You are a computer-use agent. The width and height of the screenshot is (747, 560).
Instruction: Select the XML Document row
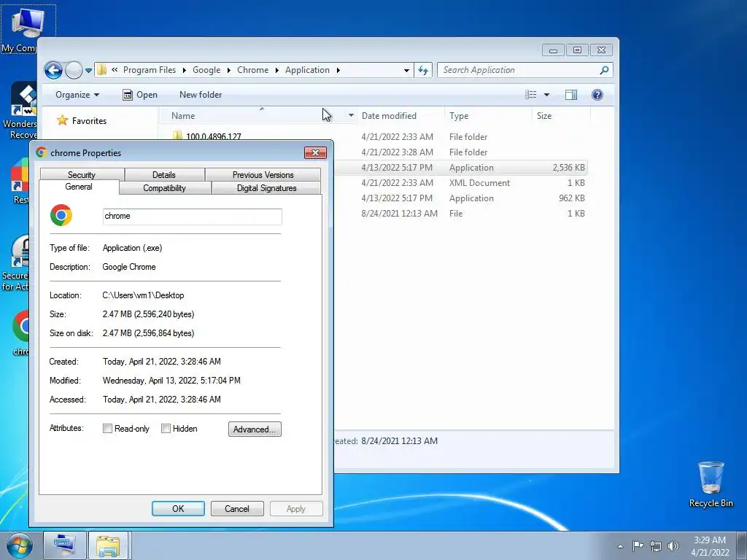(461, 183)
